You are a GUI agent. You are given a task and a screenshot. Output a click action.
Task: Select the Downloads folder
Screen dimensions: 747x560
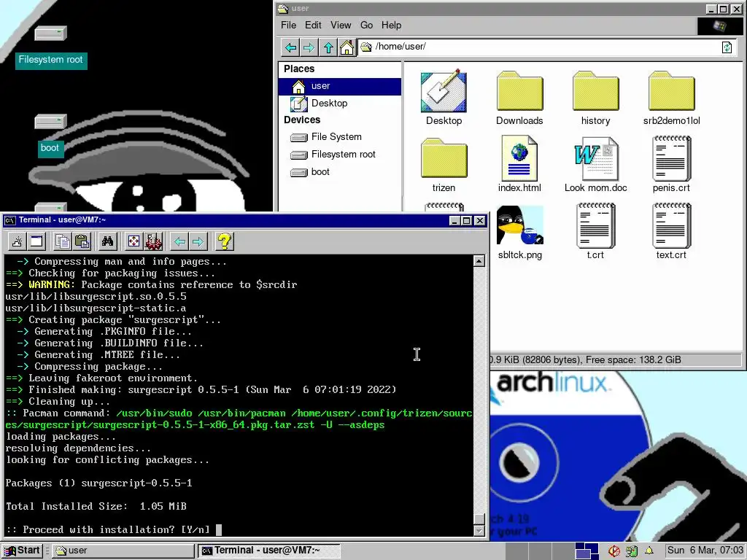pyautogui.click(x=519, y=98)
